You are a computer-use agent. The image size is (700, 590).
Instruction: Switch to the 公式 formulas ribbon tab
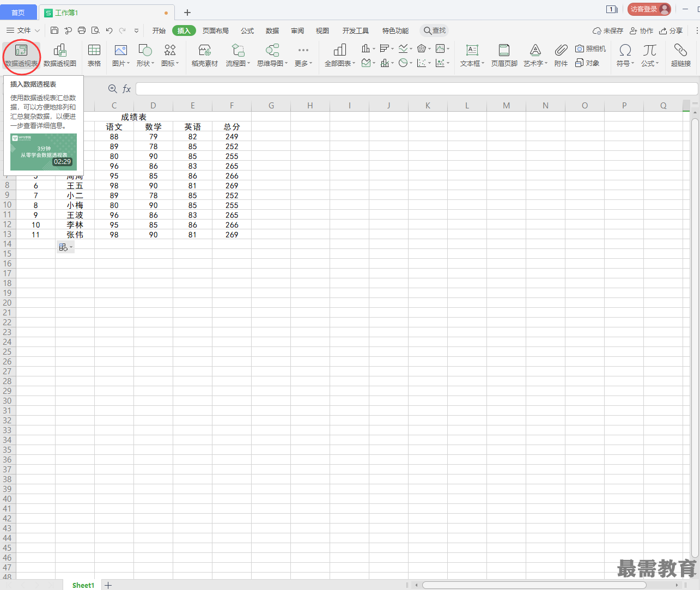pos(247,31)
